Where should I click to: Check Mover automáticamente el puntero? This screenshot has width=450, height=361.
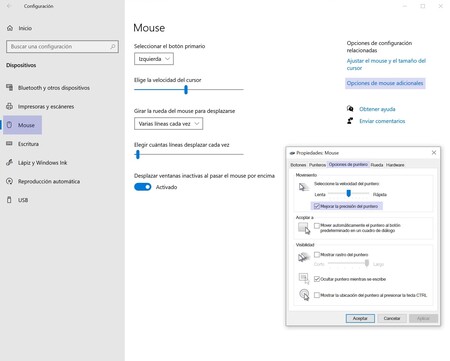click(317, 226)
